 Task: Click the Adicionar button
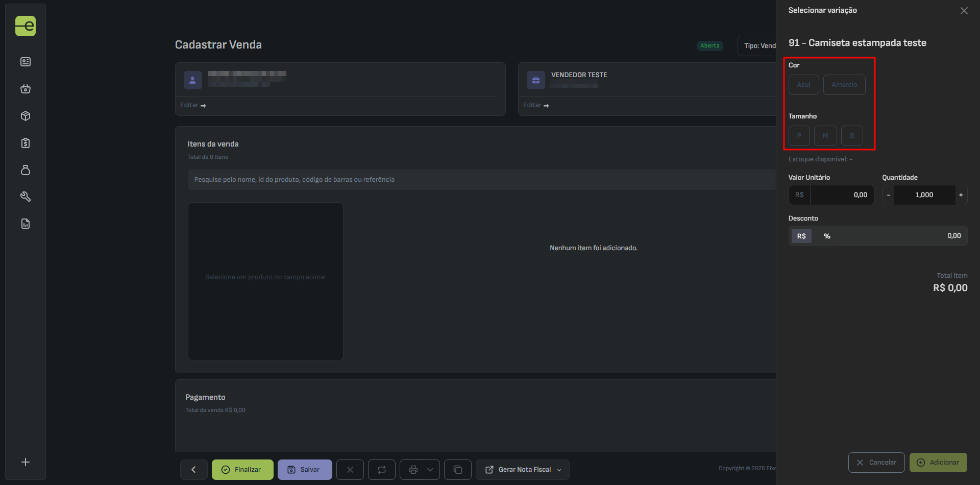tap(938, 463)
